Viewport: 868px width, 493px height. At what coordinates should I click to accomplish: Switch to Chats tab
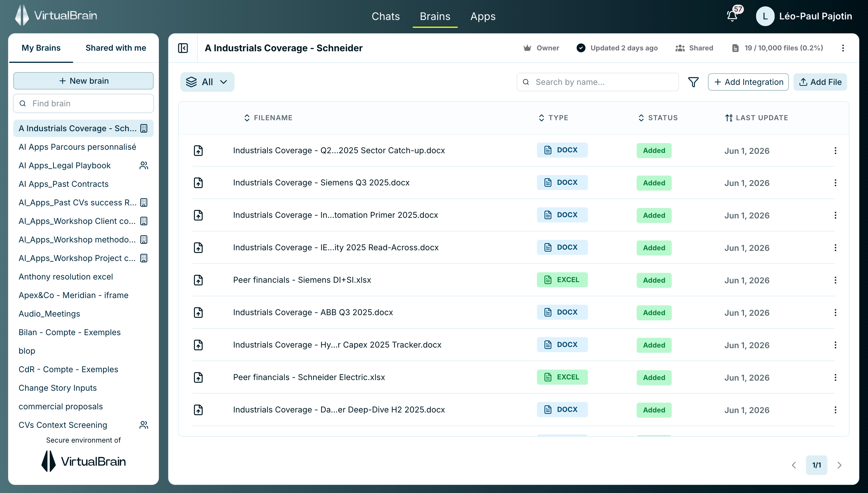click(386, 16)
